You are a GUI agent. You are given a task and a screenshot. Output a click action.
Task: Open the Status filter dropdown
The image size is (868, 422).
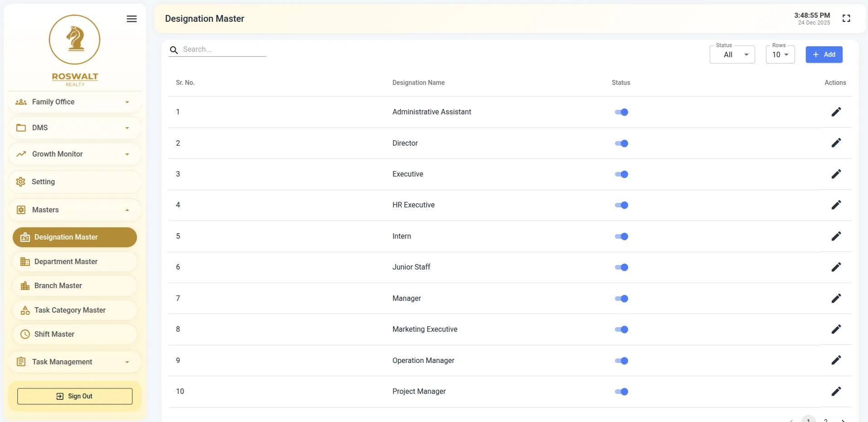pyautogui.click(x=732, y=55)
